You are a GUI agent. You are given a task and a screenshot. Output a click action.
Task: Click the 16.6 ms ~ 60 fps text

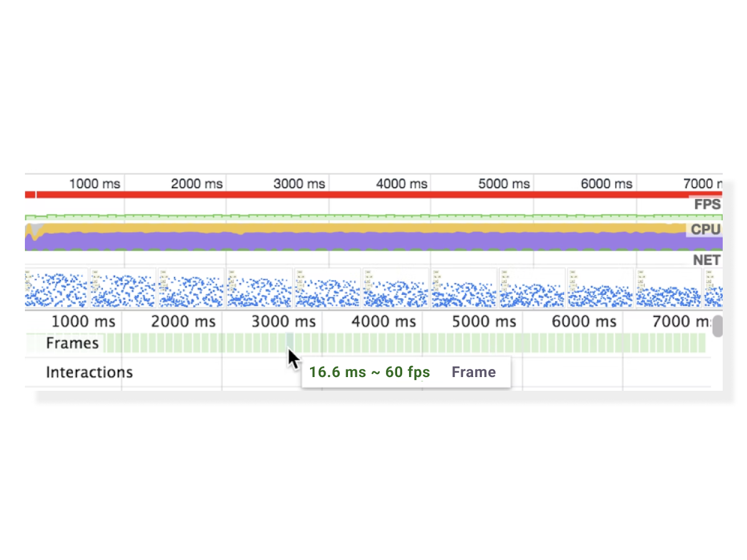(x=369, y=371)
